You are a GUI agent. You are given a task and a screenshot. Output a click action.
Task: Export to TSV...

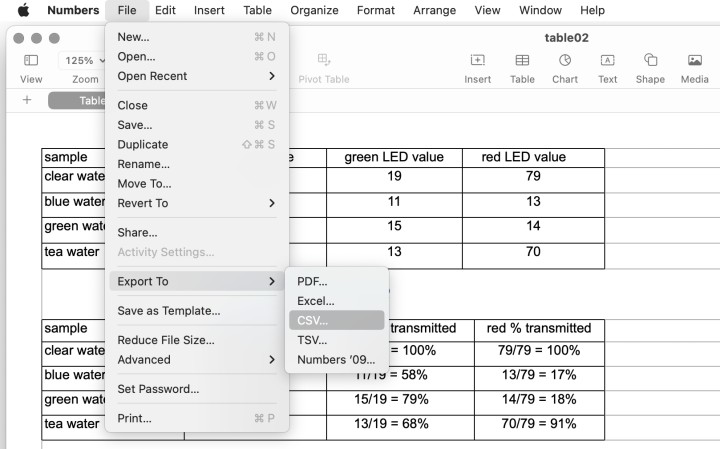coord(337,340)
